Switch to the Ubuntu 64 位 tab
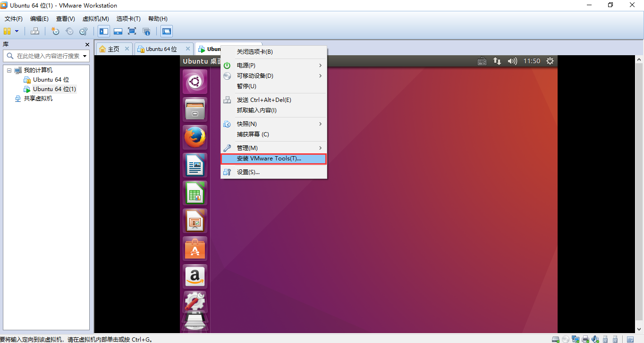Screen dimensions: 644x343 pos(163,49)
